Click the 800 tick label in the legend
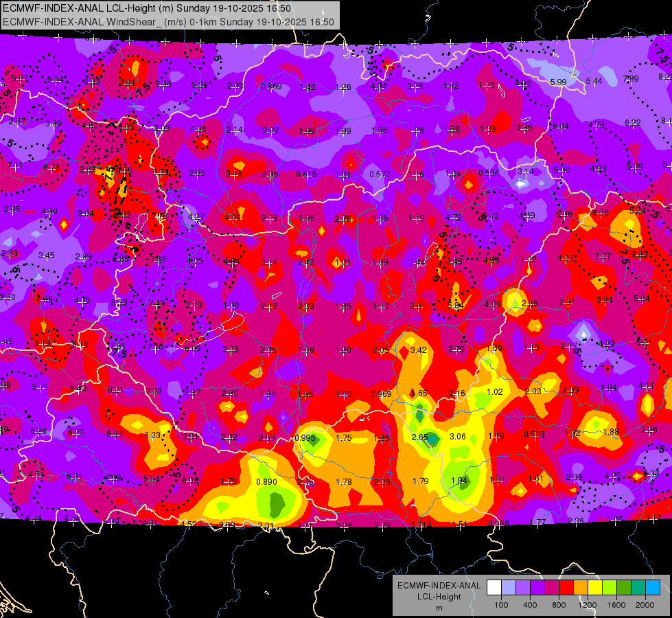The height and width of the screenshot is (618, 672). click(x=559, y=605)
